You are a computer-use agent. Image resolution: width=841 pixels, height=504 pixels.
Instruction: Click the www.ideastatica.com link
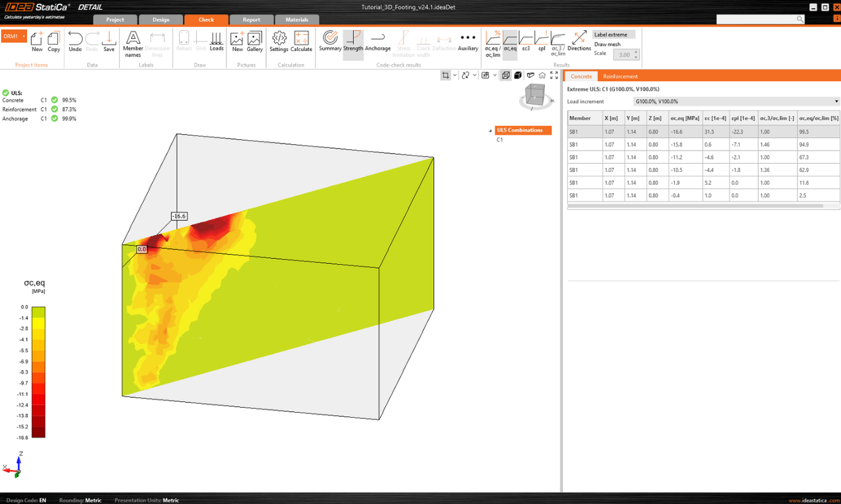(813, 500)
